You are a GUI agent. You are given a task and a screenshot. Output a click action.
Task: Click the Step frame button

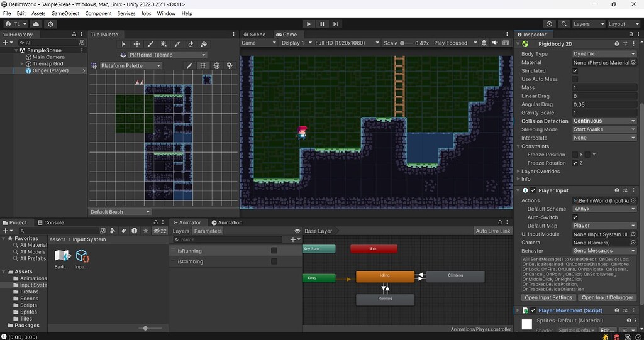click(336, 24)
